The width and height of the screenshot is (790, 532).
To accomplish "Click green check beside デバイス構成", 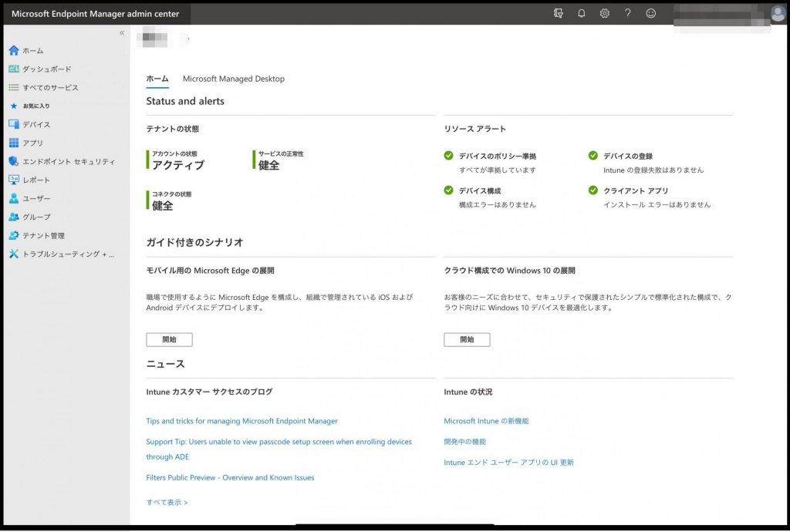I will tap(448, 190).
